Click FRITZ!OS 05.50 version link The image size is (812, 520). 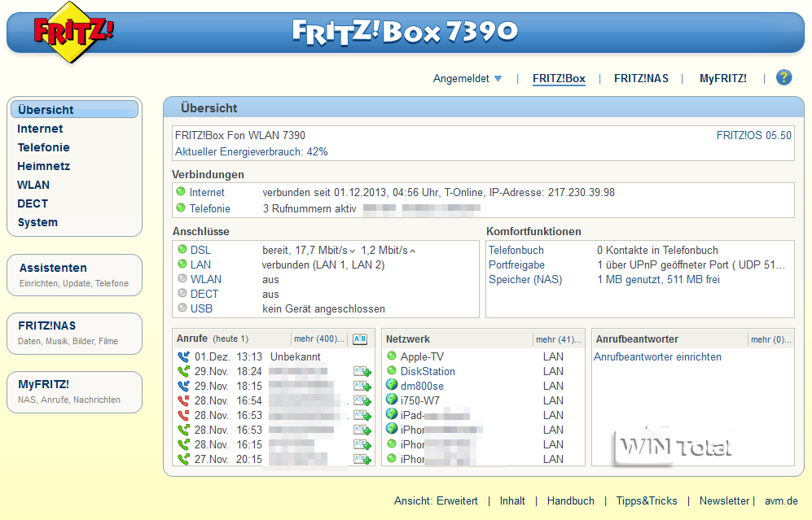(x=753, y=136)
